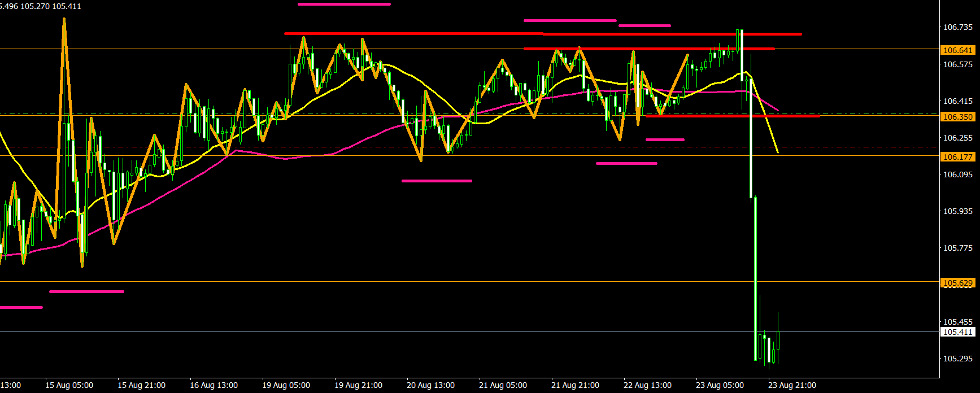Click the 106.641 orange price level label

(958, 50)
